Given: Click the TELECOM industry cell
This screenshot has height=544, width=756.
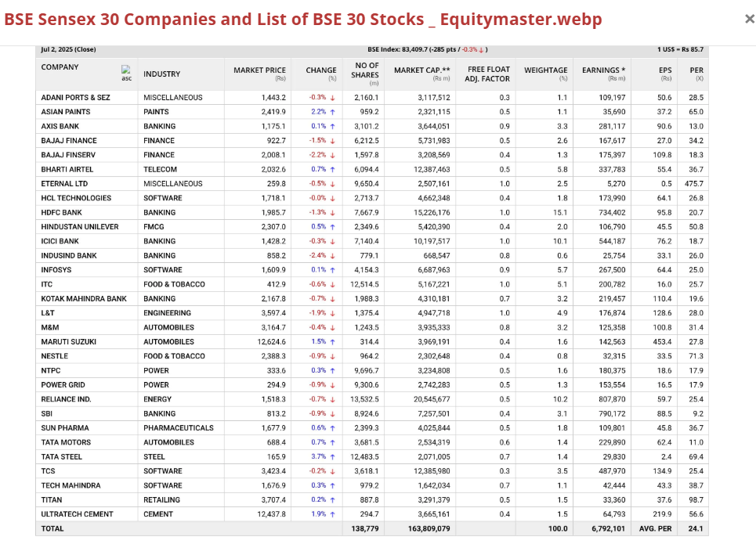Looking at the screenshot, I should pos(160,170).
